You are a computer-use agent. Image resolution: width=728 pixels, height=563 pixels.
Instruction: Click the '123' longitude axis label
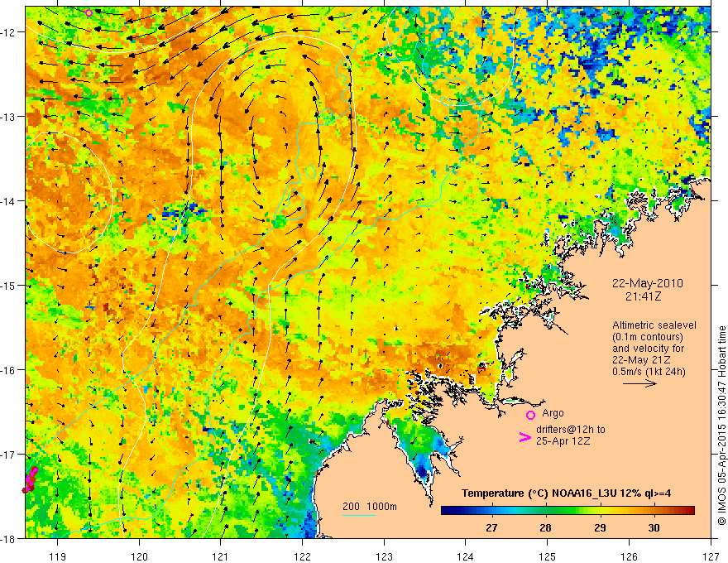tap(384, 556)
